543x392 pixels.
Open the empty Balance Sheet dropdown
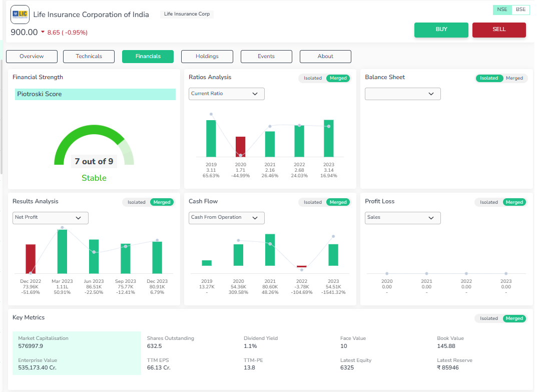(x=403, y=94)
